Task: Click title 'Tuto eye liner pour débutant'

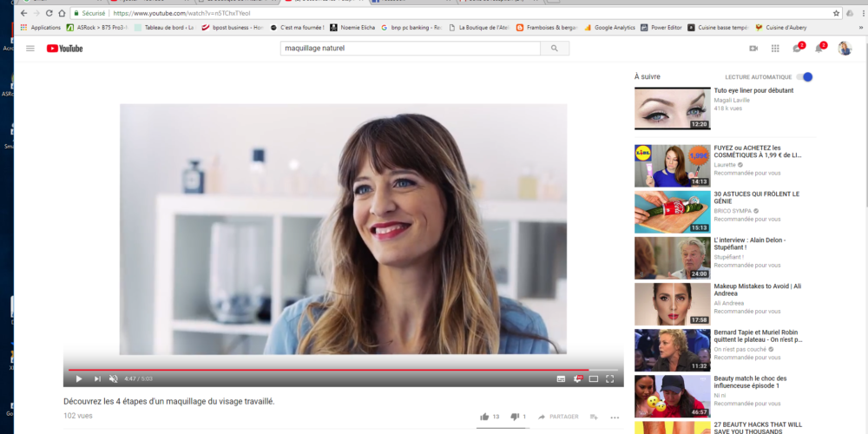Action: (753, 91)
